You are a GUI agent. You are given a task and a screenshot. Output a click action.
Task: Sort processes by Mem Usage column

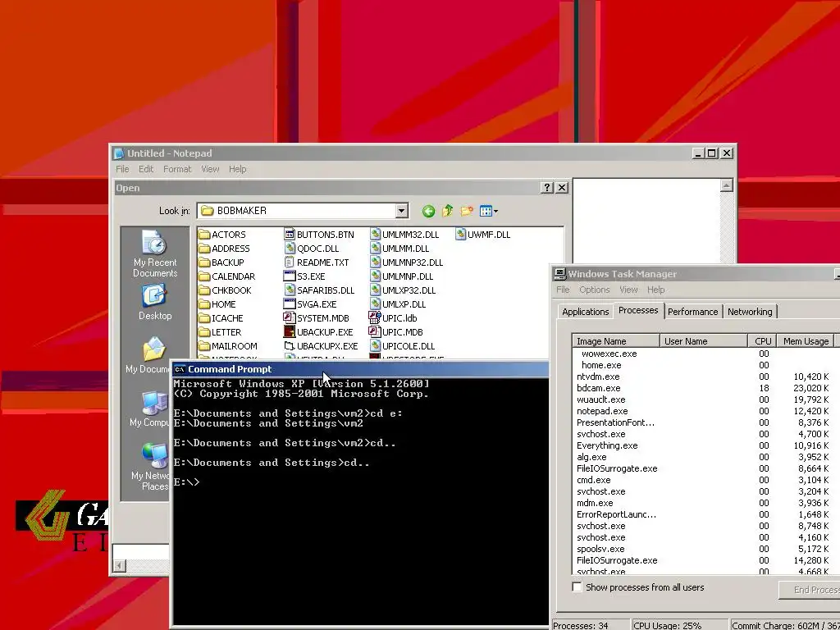coord(806,341)
